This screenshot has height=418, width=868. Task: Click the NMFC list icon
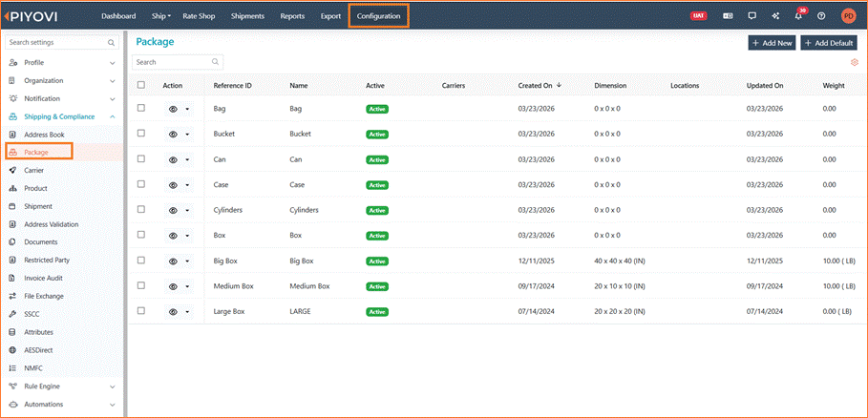[12, 367]
